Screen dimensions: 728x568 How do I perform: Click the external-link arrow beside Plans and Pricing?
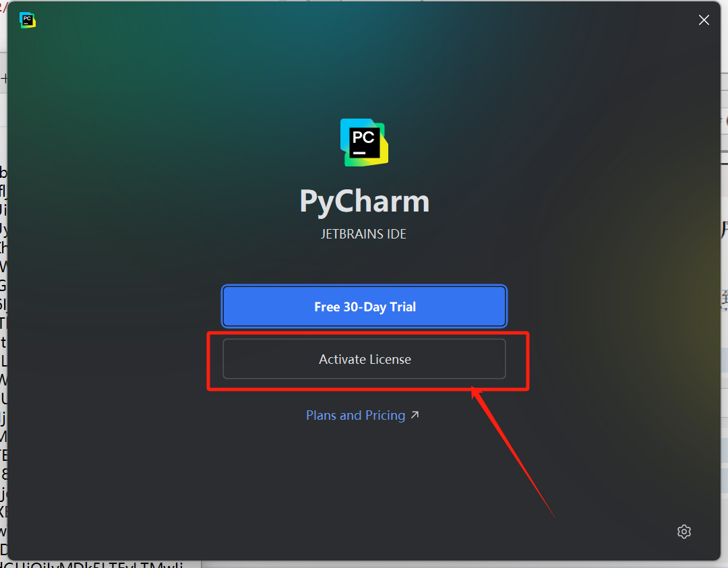415,414
